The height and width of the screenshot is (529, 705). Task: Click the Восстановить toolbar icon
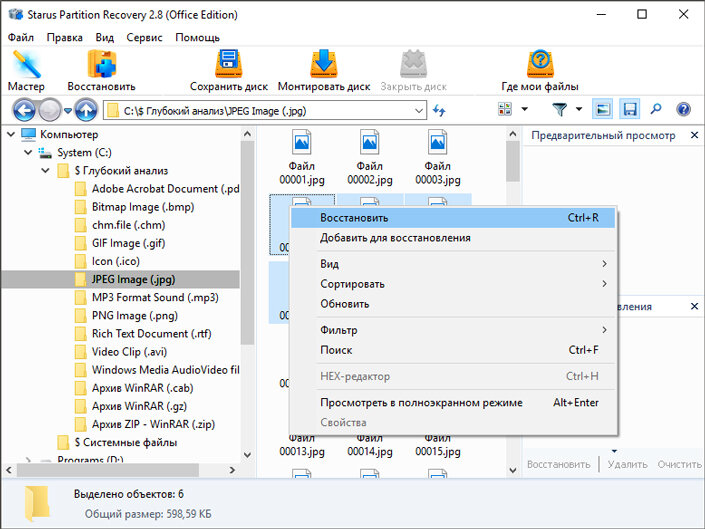pyautogui.click(x=101, y=71)
